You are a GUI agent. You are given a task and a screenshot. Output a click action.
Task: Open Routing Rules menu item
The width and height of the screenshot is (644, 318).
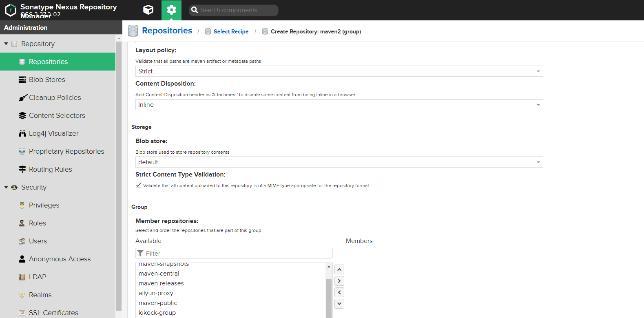[58, 169]
